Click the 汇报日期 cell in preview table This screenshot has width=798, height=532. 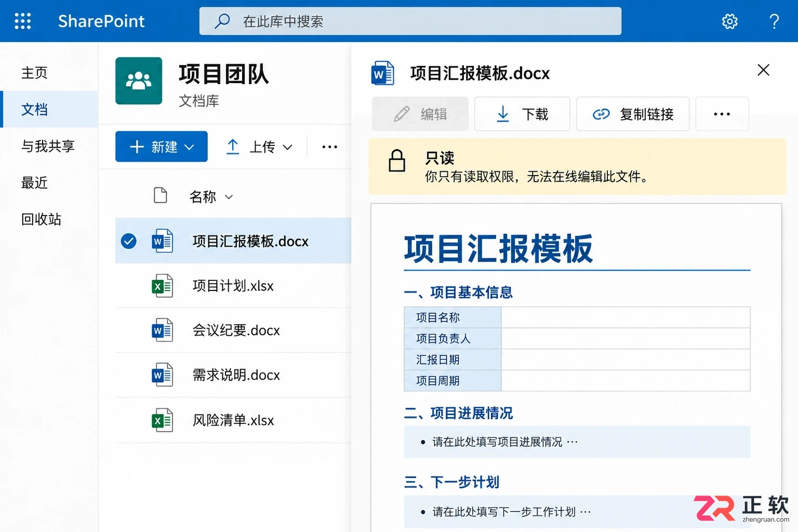tap(453, 360)
